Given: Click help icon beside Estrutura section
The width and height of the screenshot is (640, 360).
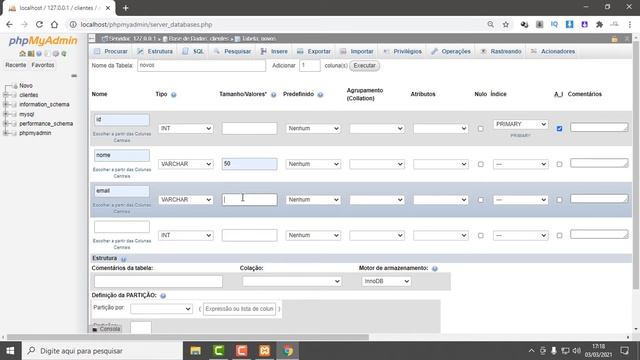Looking at the screenshot, I should 124,259.
